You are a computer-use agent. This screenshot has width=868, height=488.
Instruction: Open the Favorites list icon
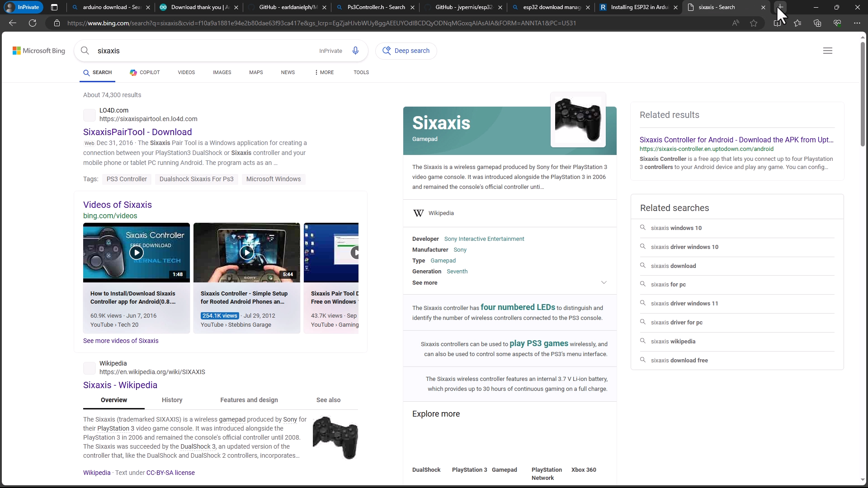pyautogui.click(x=797, y=23)
